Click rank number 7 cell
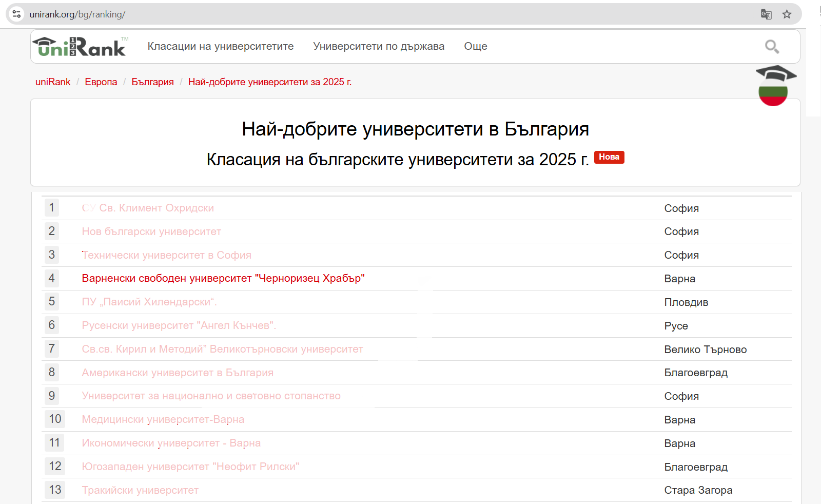821x504 pixels. pyautogui.click(x=52, y=349)
